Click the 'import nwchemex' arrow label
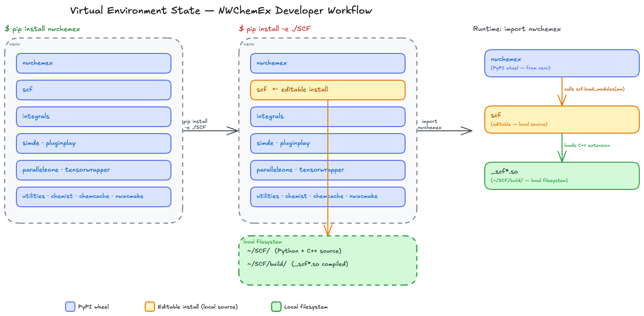 click(x=429, y=124)
